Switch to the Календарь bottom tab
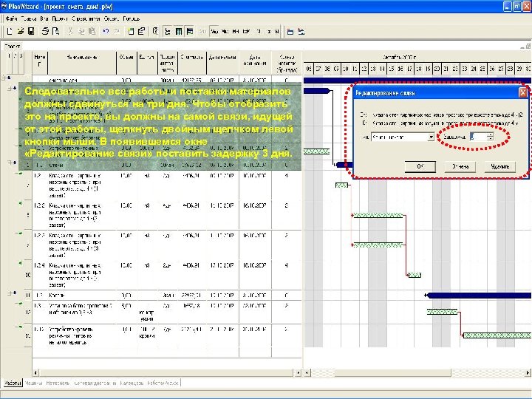The height and width of the screenshot is (399, 532). point(132,383)
